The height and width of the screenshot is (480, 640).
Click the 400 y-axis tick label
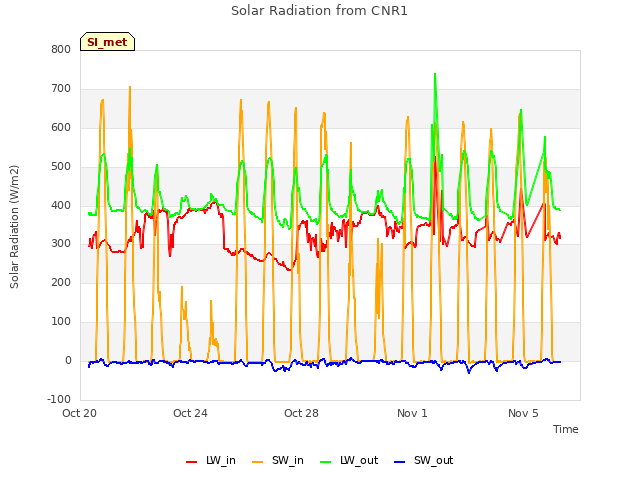tap(61, 205)
